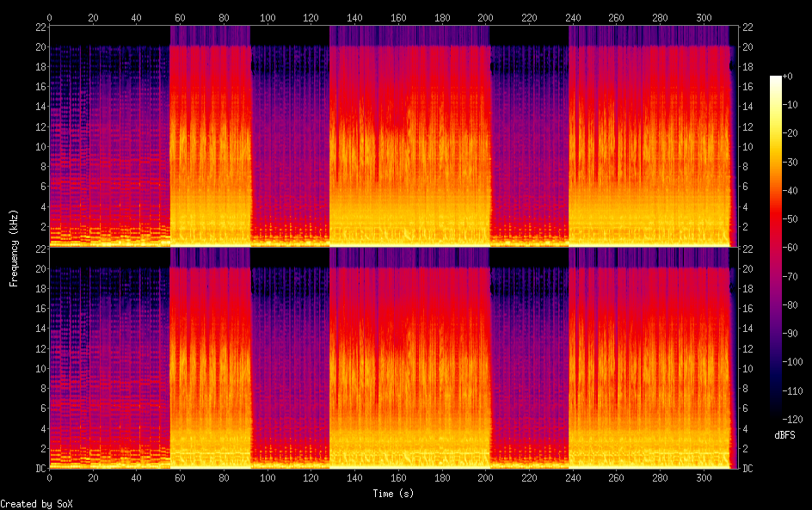Click the 'Created by SoX' text
Image resolution: width=812 pixels, height=510 pixels.
pyautogui.click(x=36, y=503)
